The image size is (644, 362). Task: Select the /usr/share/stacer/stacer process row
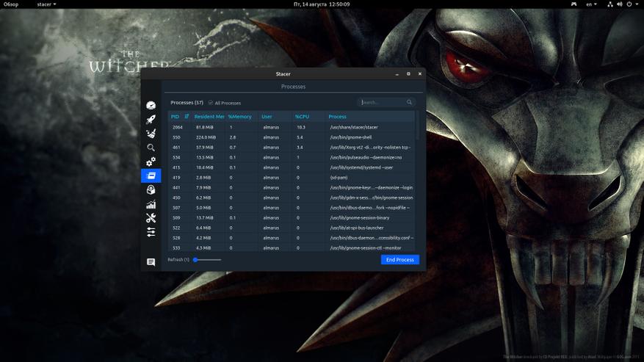(x=292, y=127)
